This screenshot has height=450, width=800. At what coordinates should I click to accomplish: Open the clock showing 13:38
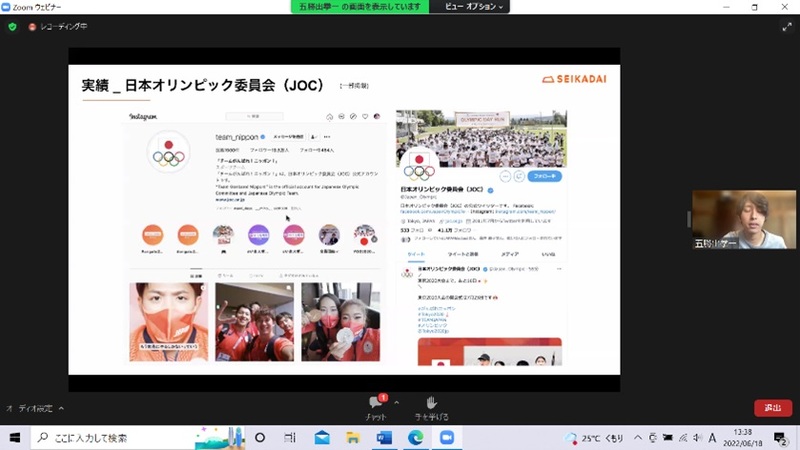click(742, 438)
